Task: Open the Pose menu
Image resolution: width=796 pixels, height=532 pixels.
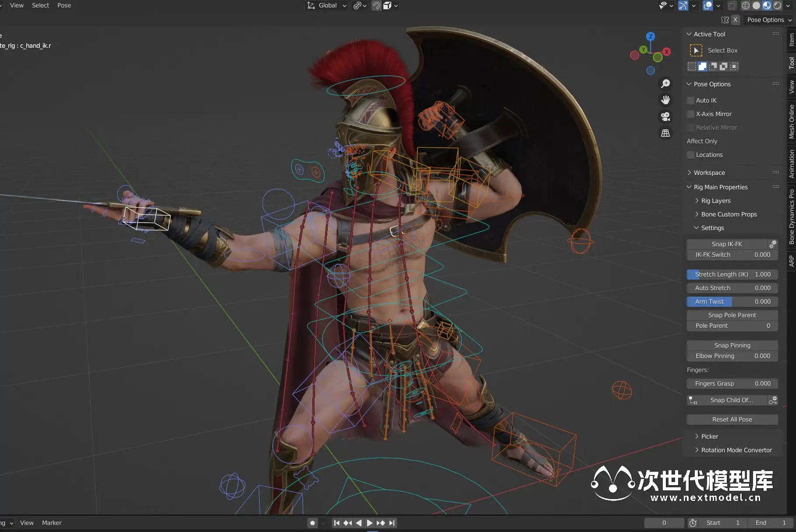Action: [x=64, y=5]
